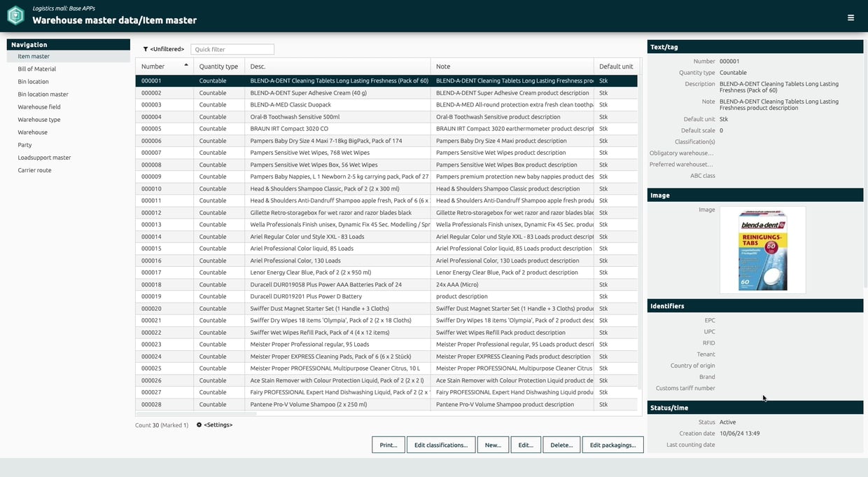Screen dimensions: 868x477
Task: Click the vertical scrollbar of the item table
Action: (x=640, y=231)
